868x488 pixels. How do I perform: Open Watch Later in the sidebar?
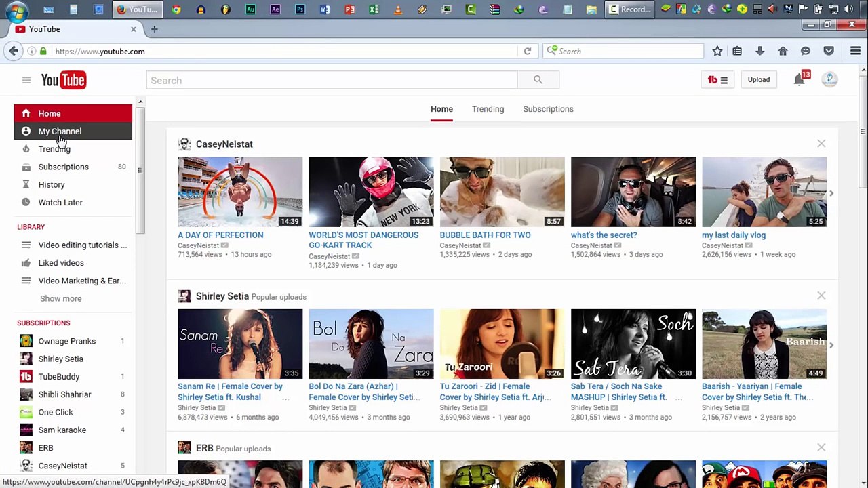(x=73, y=202)
